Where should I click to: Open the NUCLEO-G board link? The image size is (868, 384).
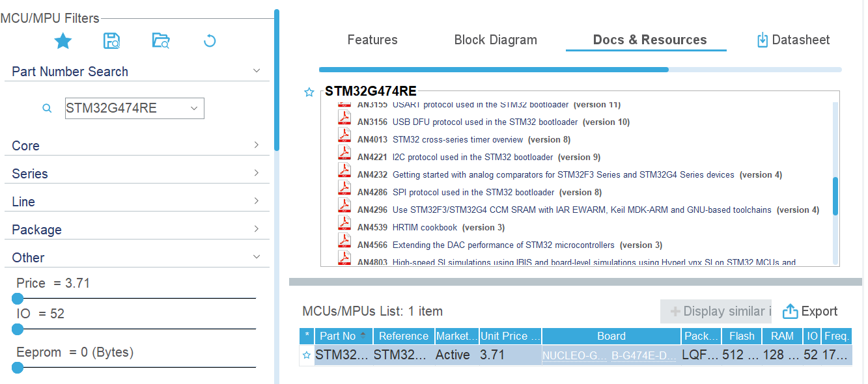574,355
